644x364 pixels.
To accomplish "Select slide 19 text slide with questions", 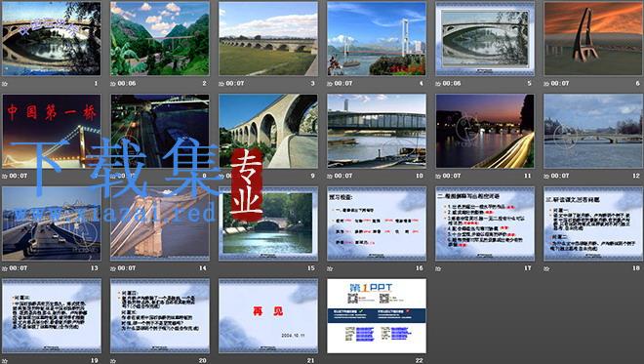I will 52,316.
